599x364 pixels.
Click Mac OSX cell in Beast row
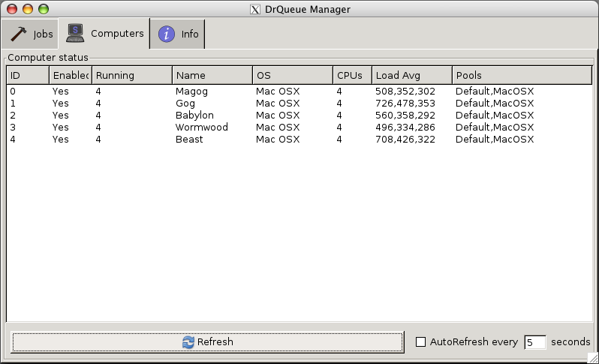(x=278, y=140)
